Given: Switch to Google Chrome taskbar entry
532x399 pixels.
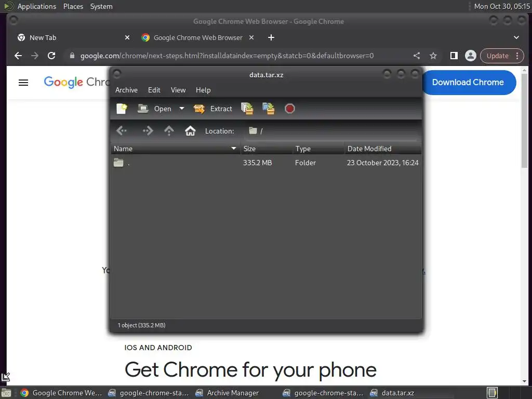Looking at the screenshot, I should pos(61,393).
